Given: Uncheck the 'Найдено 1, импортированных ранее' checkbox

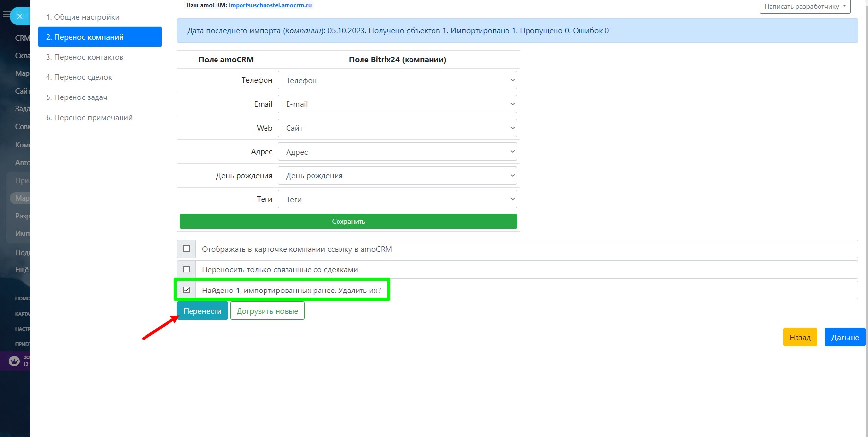Looking at the screenshot, I should pyautogui.click(x=187, y=290).
